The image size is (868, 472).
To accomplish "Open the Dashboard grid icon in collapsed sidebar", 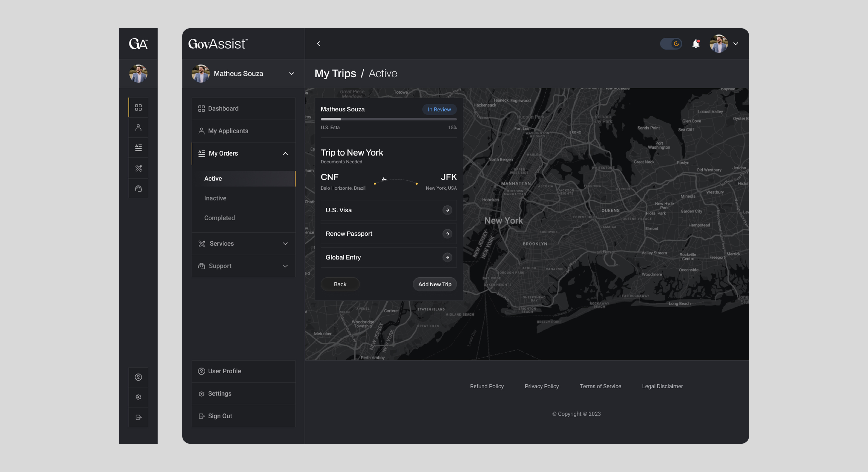I will pos(138,107).
